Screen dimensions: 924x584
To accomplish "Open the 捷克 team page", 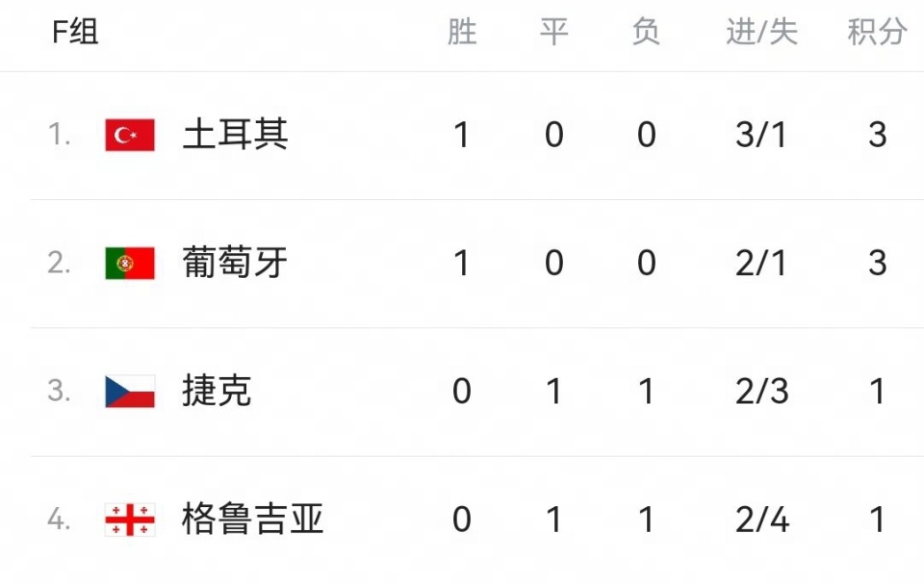I will (x=217, y=391).
